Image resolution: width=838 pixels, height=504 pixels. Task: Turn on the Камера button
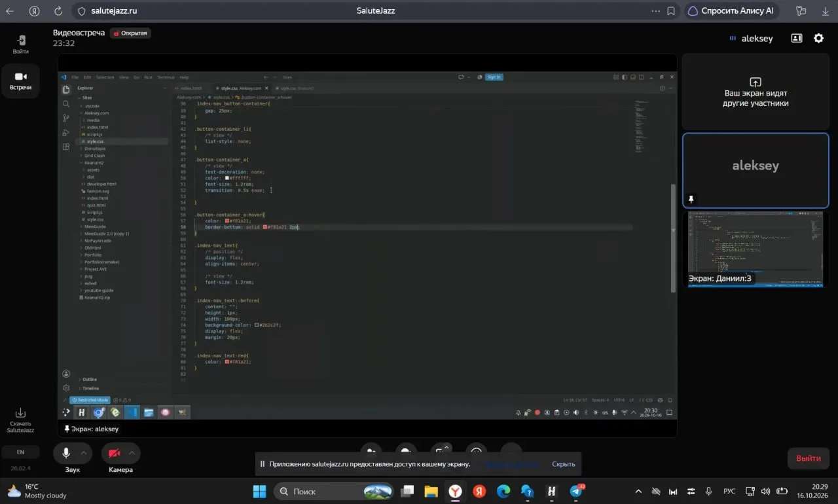115,453
